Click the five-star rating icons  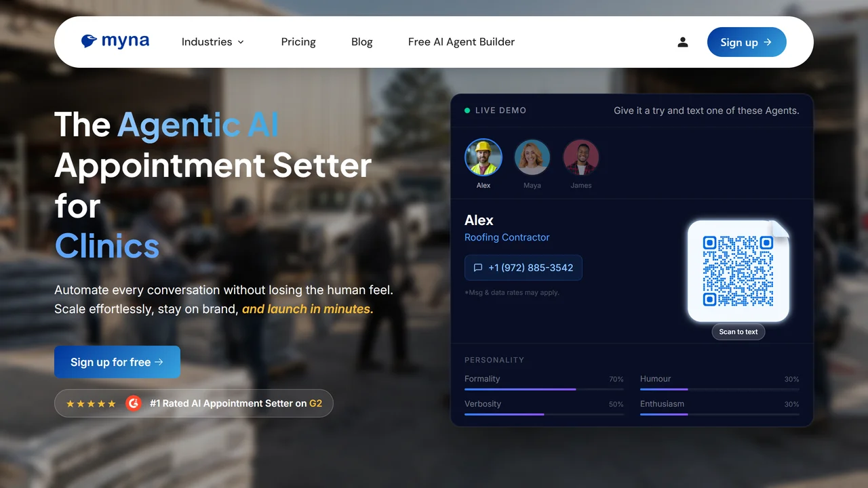click(x=91, y=403)
